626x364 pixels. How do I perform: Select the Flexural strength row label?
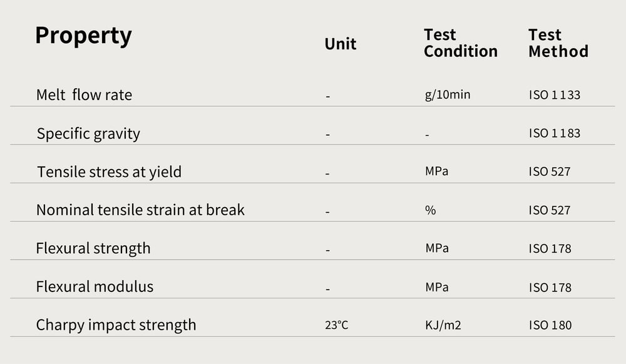tap(93, 249)
